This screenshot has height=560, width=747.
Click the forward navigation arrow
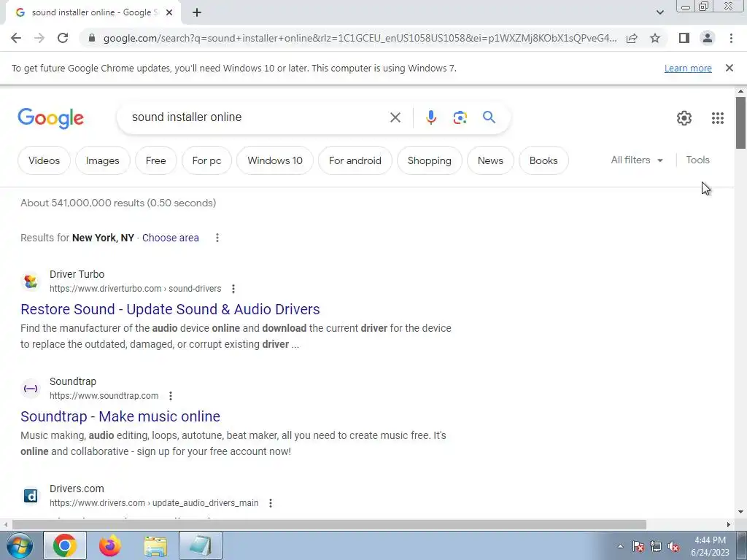[39, 38]
